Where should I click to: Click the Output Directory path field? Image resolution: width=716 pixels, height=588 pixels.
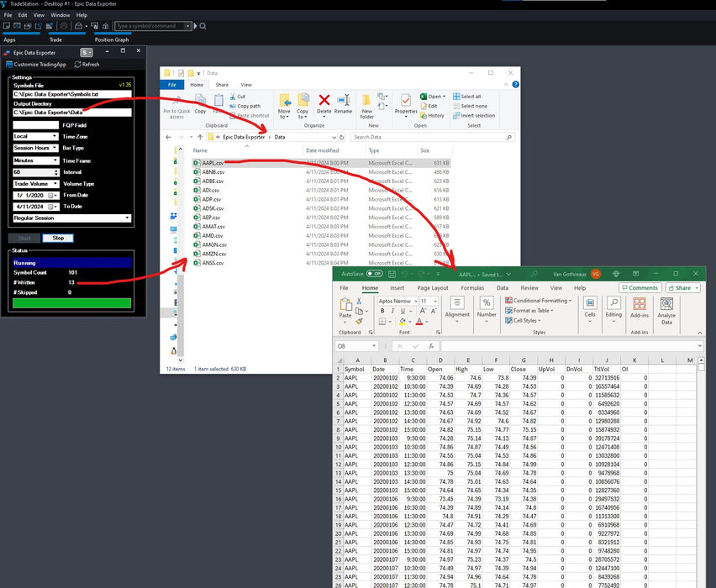(x=71, y=113)
